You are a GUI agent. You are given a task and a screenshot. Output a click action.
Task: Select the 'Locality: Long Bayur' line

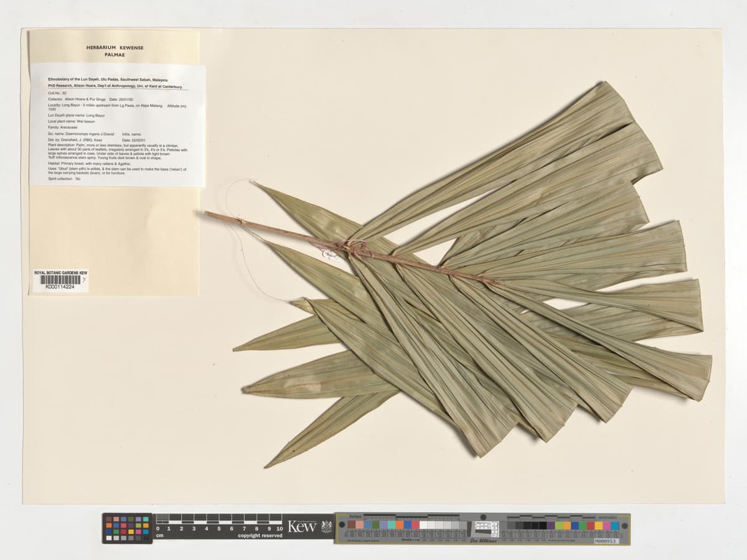pyautogui.click(x=105, y=106)
